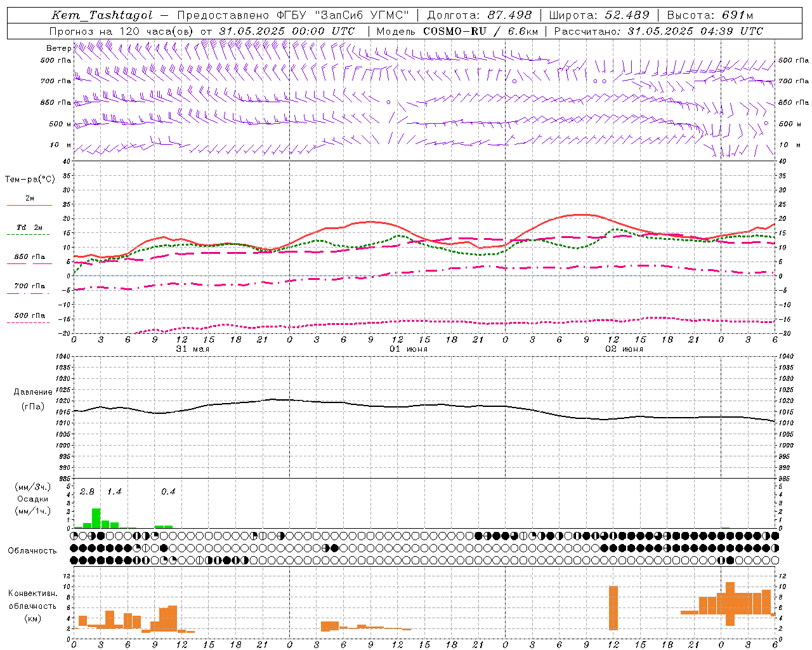Click the 3-hour precipitation total 0.4
The width and height of the screenshot is (812, 650).
tap(167, 492)
